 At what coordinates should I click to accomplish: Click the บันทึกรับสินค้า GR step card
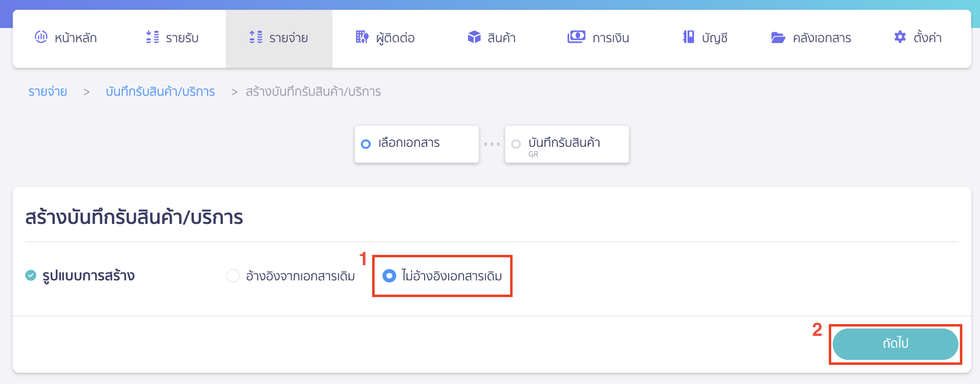pyautogui.click(x=567, y=143)
